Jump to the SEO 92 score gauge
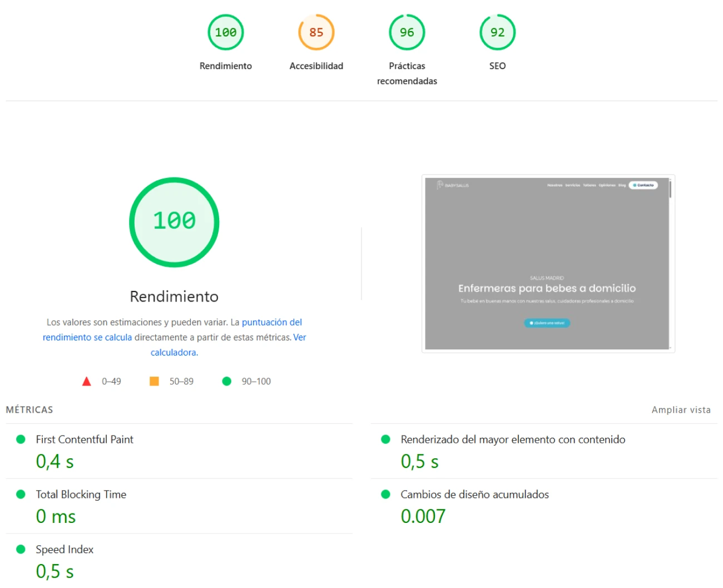Viewport: 723px width, 588px height. pyautogui.click(x=497, y=33)
